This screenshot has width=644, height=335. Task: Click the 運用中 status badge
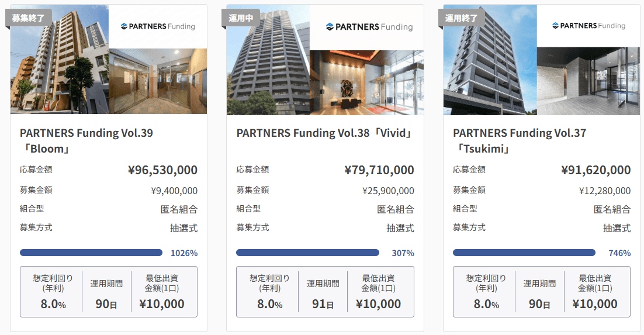(241, 18)
